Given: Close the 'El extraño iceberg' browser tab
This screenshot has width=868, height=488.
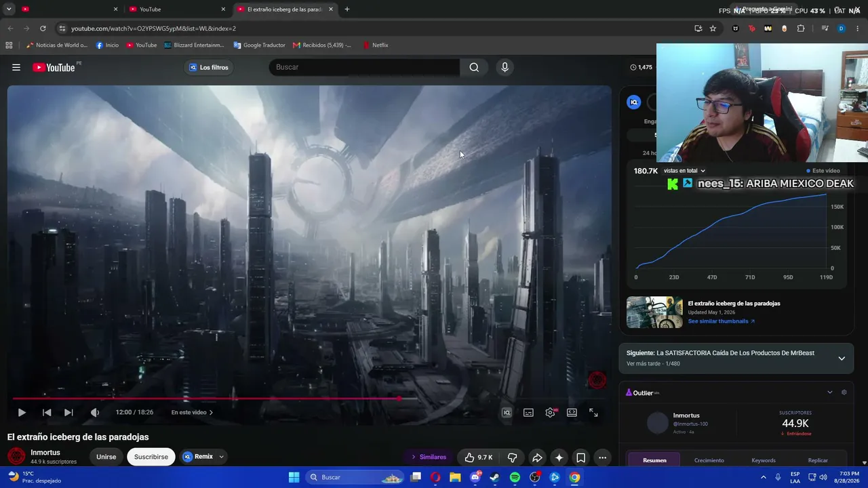Looking at the screenshot, I should [330, 9].
